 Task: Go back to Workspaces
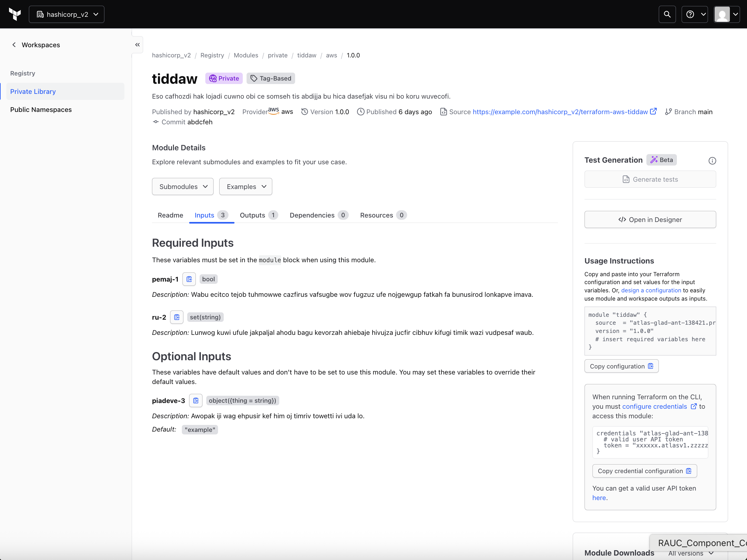tap(41, 45)
